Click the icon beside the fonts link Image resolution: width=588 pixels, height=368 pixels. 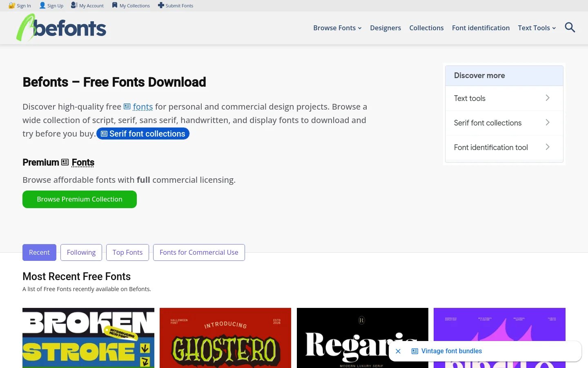click(x=127, y=107)
